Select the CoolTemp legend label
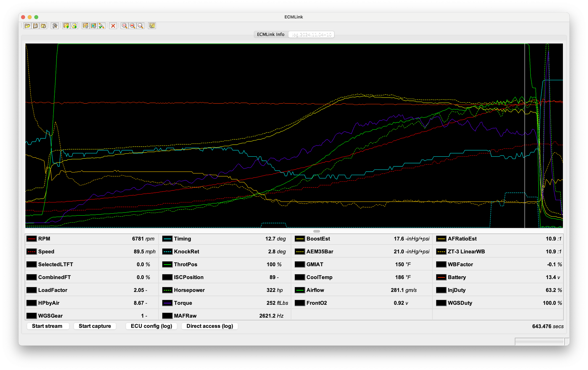The width and height of the screenshot is (588, 370). pos(319,277)
